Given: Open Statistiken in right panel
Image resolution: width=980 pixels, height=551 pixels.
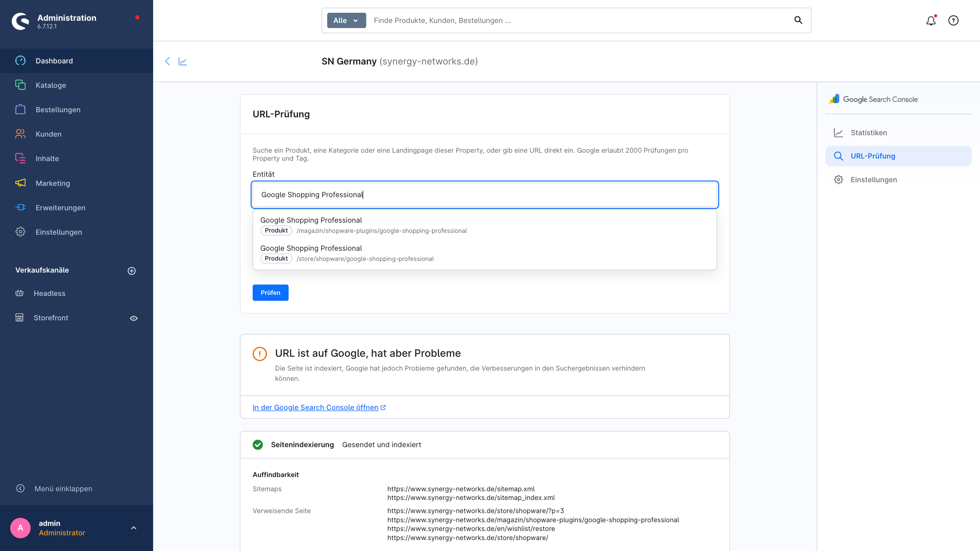Looking at the screenshot, I should tap(898, 133).
